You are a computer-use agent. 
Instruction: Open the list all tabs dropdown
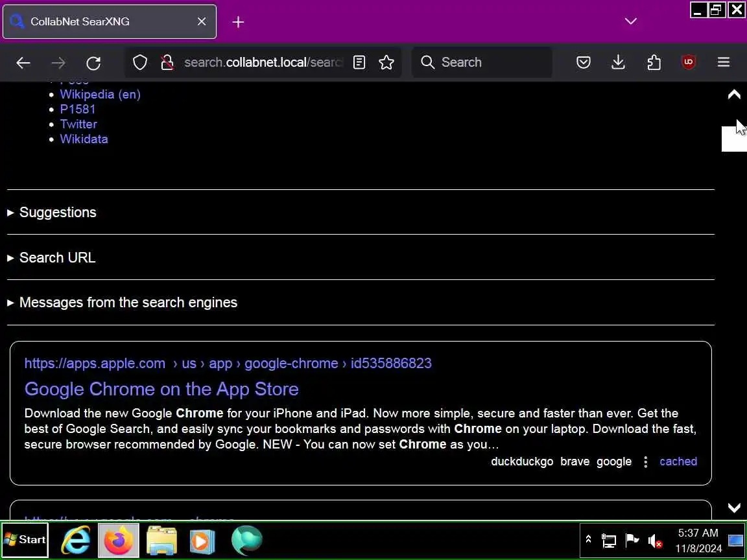pyautogui.click(x=631, y=21)
